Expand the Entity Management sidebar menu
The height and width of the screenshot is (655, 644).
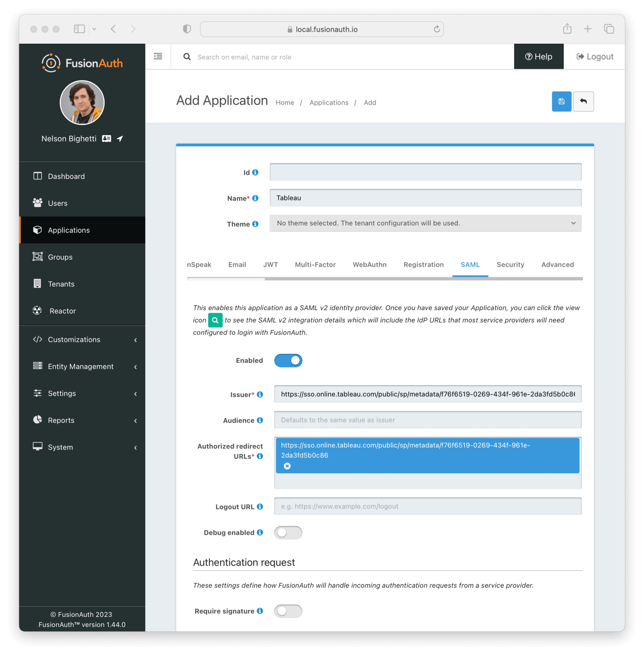82,367
